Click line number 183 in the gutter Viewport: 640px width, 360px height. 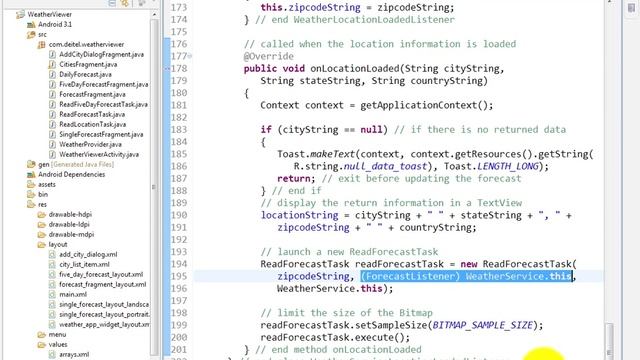[179, 130]
